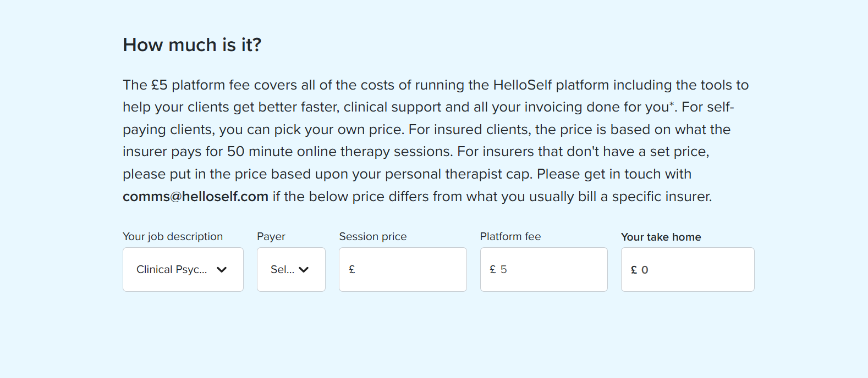
Task: Click the asterisk after "done for you"
Action: coord(672,104)
